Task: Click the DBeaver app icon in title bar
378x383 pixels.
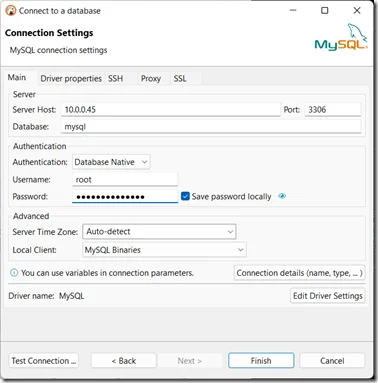Action: pyautogui.click(x=11, y=11)
